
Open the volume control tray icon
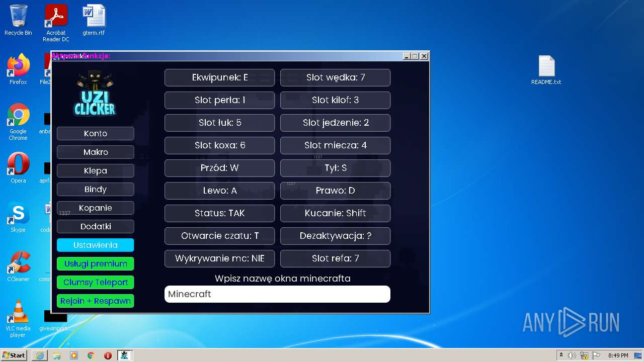point(572,355)
